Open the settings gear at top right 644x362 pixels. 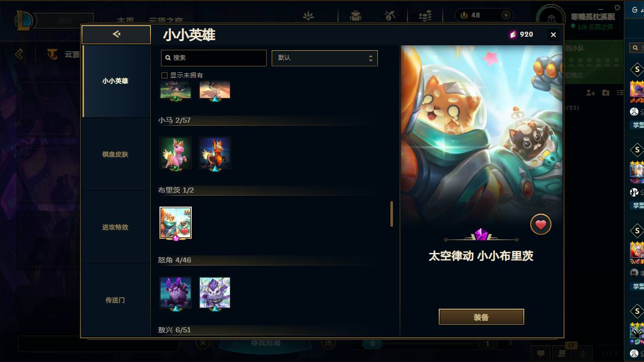tap(618, 8)
